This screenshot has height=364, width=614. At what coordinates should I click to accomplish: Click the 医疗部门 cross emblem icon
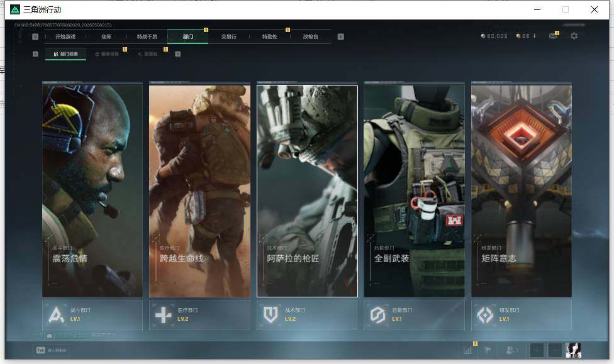[164, 315]
